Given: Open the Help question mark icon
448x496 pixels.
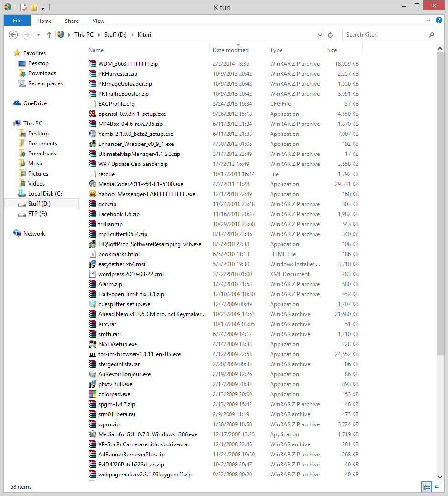Looking at the screenshot, I should click(439, 20).
